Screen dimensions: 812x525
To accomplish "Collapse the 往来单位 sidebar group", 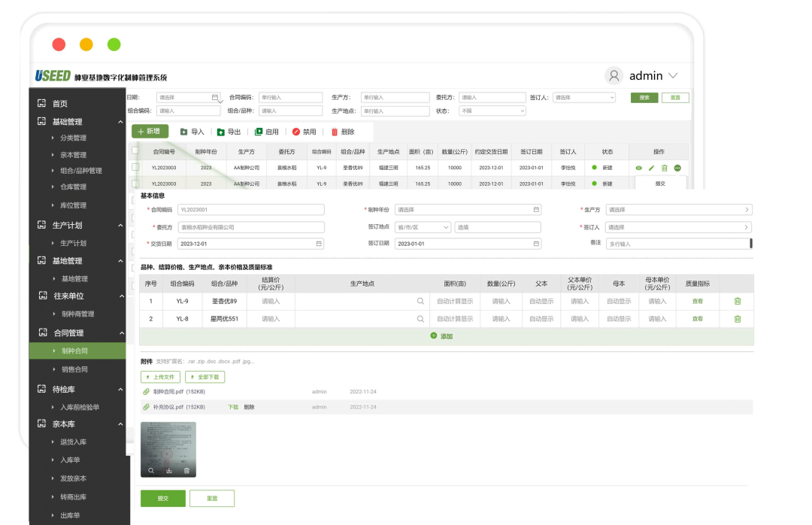I will click(x=122, y=296).
